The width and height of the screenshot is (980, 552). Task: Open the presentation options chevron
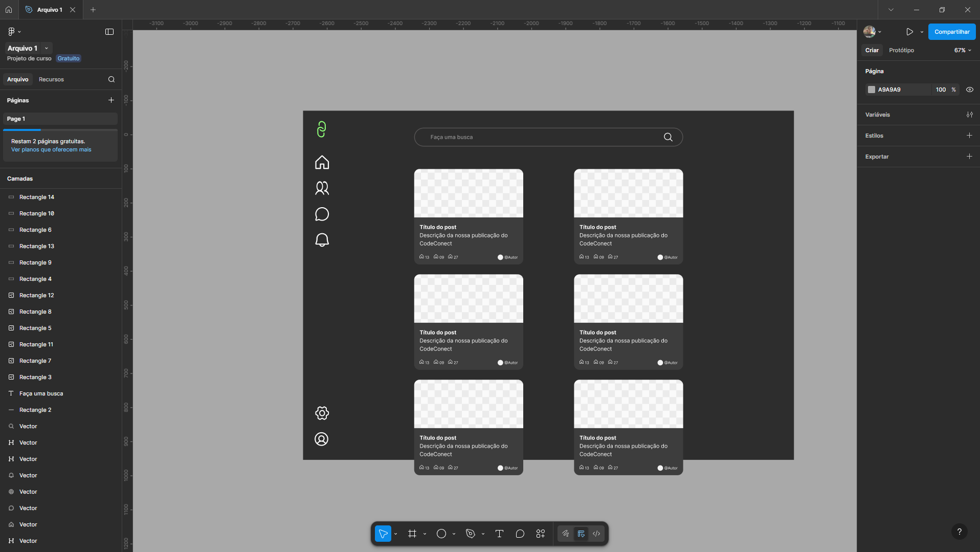pos(922,32)
